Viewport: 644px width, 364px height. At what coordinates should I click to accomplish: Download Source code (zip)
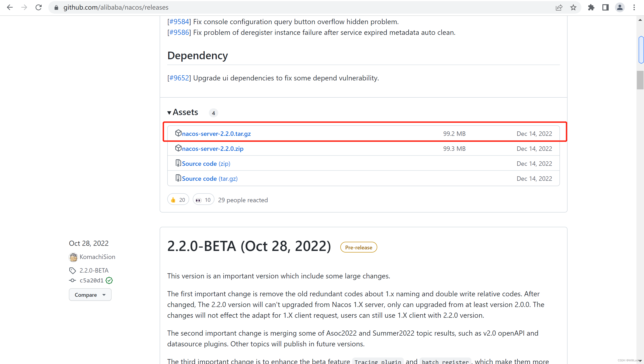coord(206,164)
